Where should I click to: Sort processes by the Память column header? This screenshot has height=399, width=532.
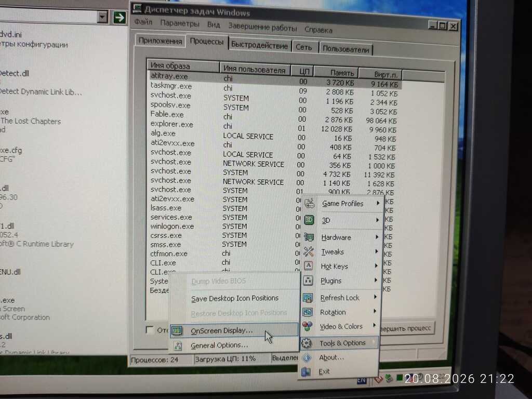[336, 72]
